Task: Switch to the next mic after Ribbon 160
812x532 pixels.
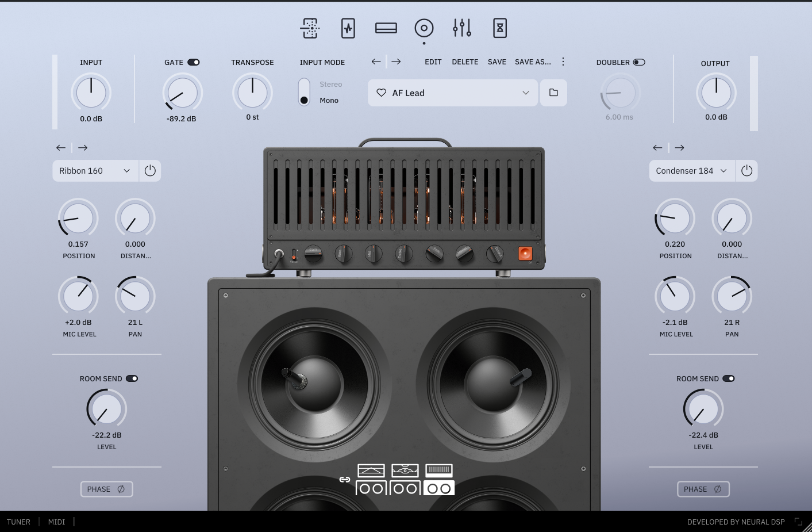Action: (x=83, y=148)
